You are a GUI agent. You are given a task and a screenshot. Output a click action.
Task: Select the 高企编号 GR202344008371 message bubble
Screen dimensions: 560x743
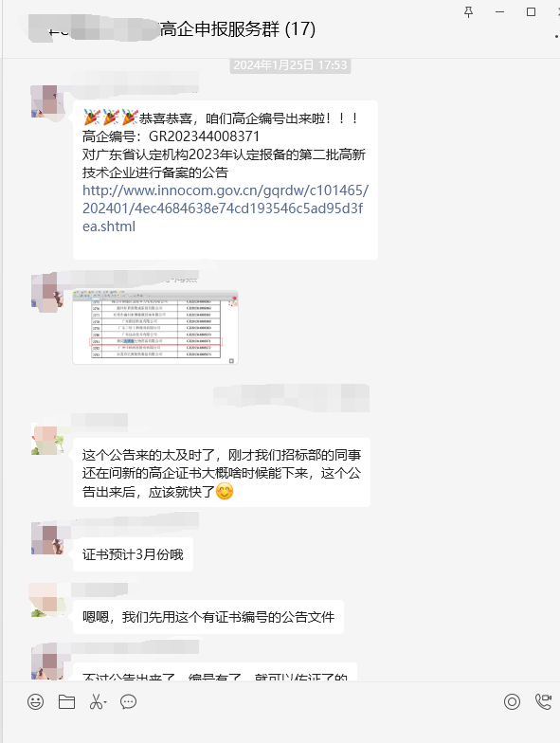tap(226, 180)
